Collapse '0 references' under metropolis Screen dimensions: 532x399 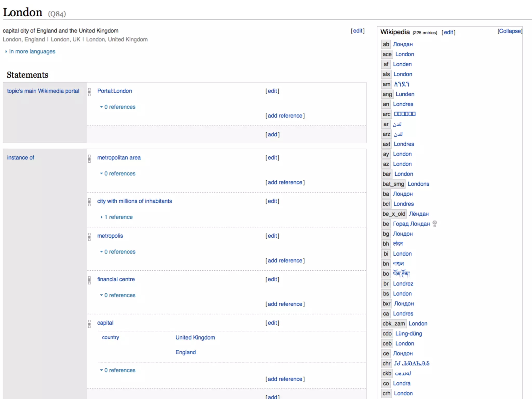119,252
